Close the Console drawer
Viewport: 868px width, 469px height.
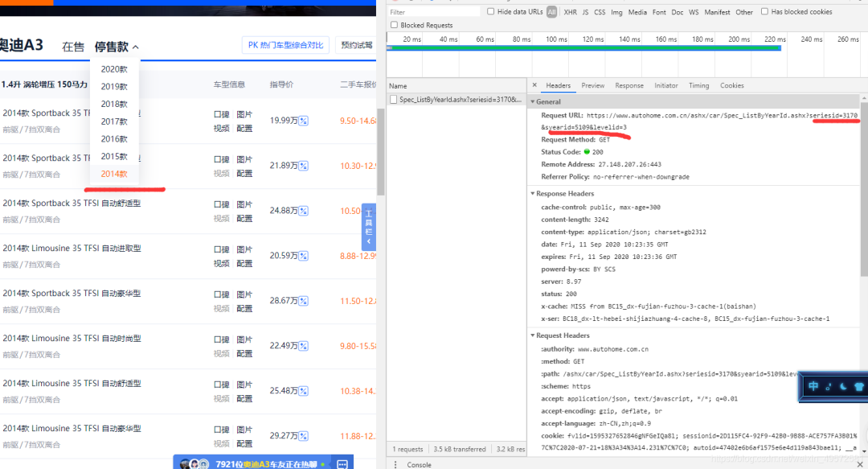click(x=860, y=464)
